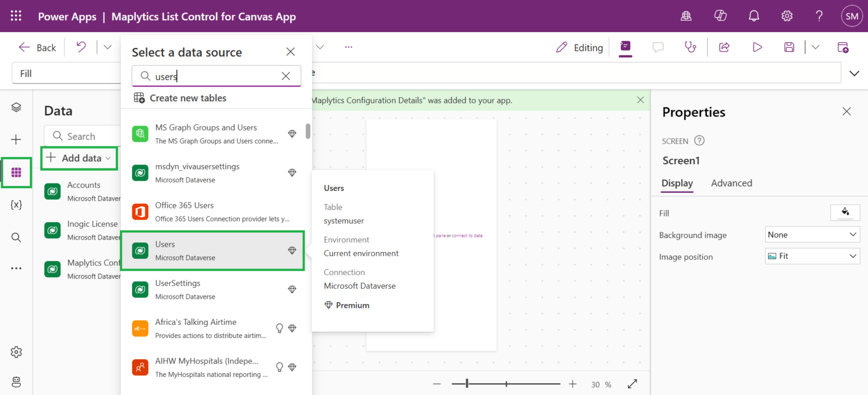Open Copilot from the top header
Screen dimensions: 868x395
pyautogui.click(x=720, y=16)
